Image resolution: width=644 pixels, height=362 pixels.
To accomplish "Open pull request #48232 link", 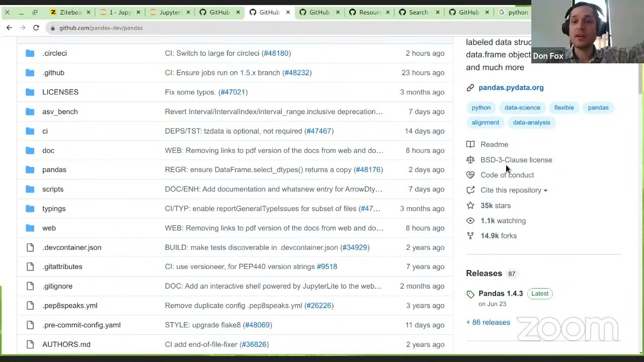I will click(297, 73).
